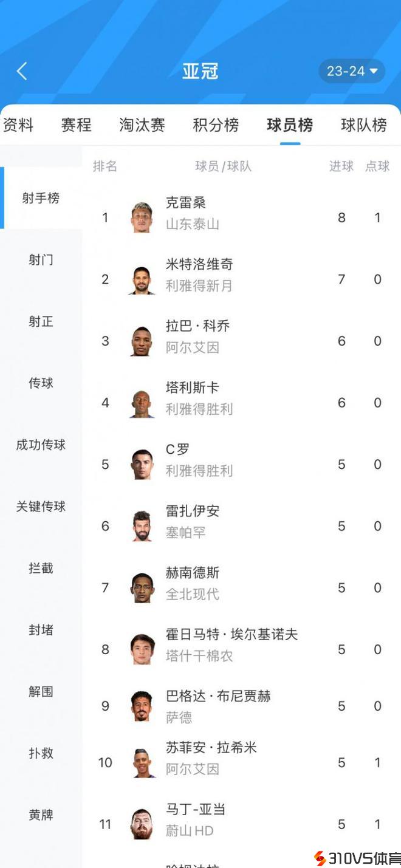Choose 关键传球 stat category
The image size is (401, 868).
point(41,507)
